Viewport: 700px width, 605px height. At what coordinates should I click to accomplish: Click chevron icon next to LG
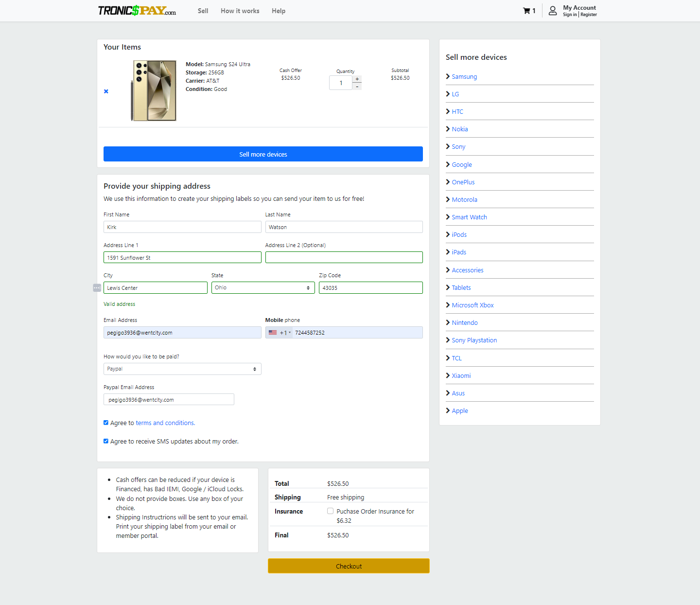click(x=448, y=94)
